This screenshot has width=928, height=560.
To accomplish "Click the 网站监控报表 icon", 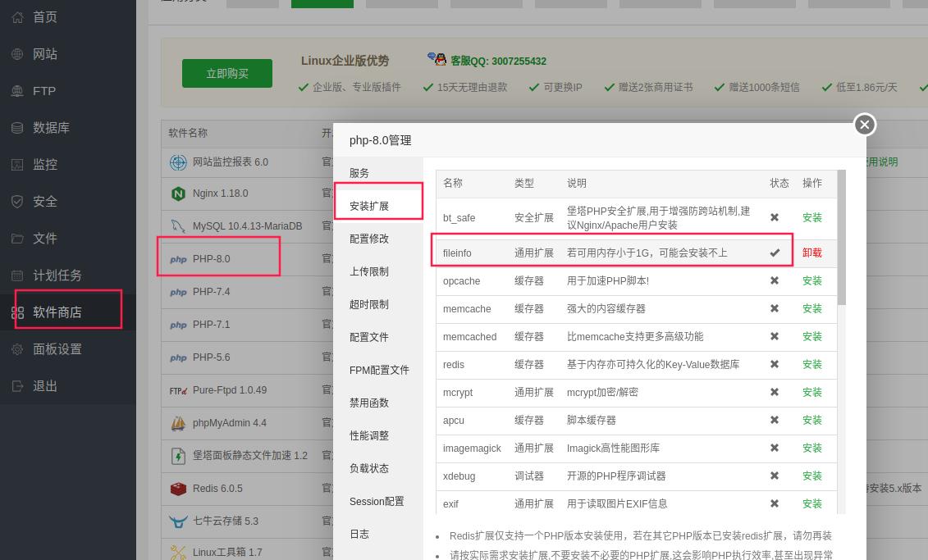I will point(178,162).
